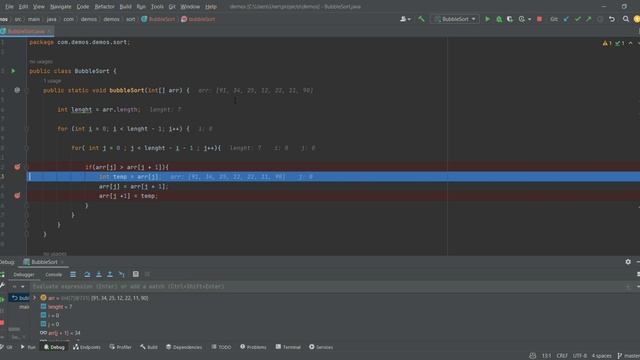Click the previous highlighted error arrow
The width and height of the screenshot is (640, 360).
click(x=631, y=43)
